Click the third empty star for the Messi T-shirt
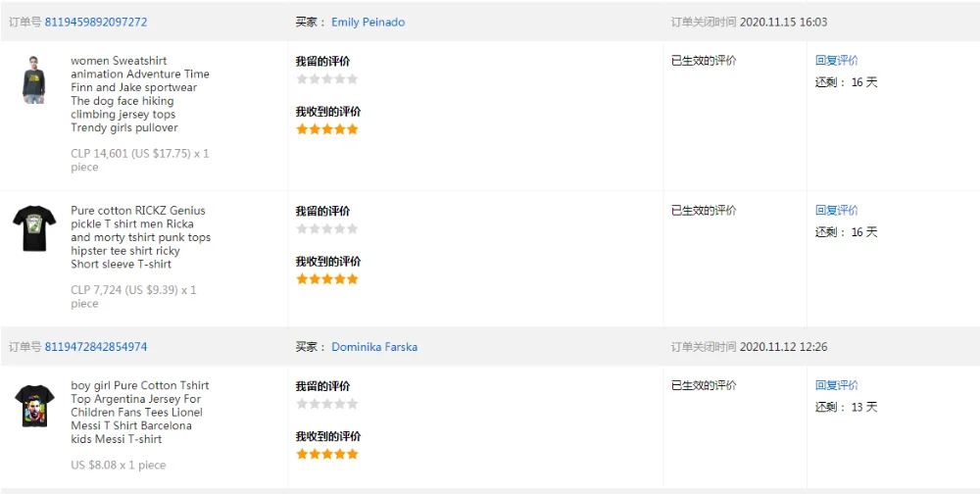This screenshot has width=980, height=494. (327, 404)
